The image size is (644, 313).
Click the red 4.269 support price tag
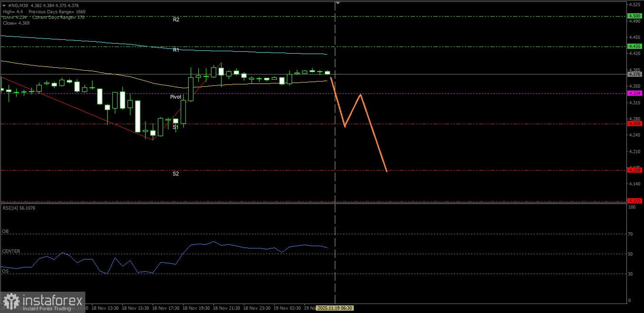pos(634,123)
